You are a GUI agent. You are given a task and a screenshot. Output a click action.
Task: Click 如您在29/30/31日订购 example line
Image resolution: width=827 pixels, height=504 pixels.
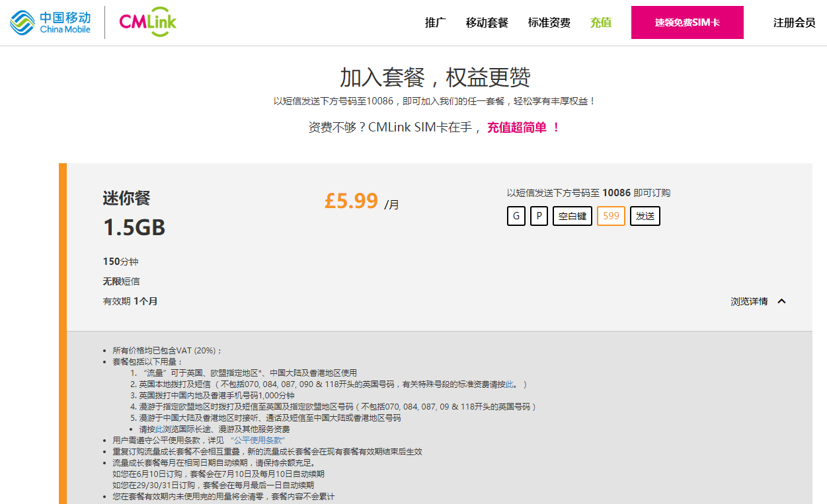click(x=213, y=485)
